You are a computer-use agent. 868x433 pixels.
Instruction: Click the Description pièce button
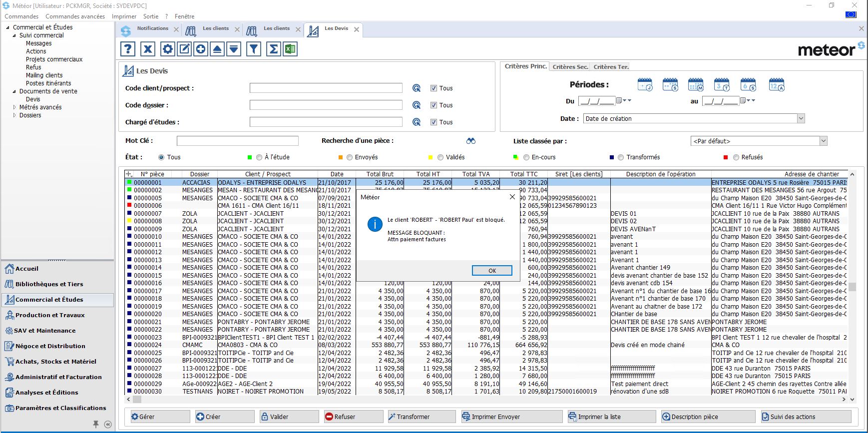707,417
